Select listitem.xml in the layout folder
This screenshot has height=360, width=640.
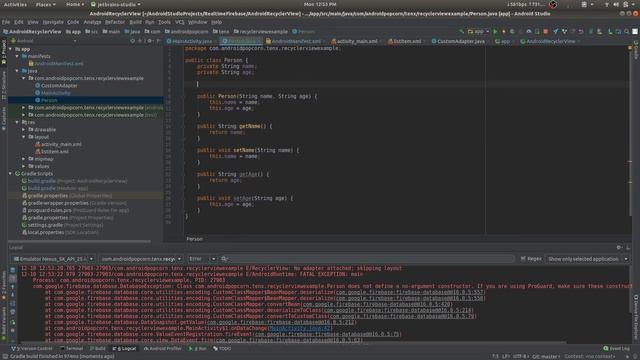[55, 152]
